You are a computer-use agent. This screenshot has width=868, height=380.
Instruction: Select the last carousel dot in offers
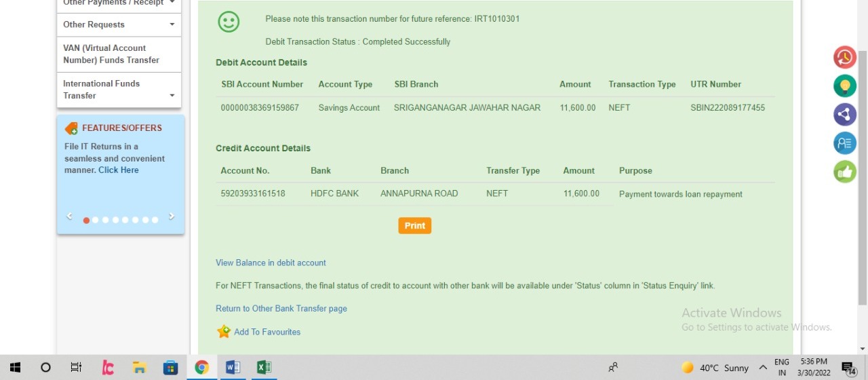pos(155,220)
